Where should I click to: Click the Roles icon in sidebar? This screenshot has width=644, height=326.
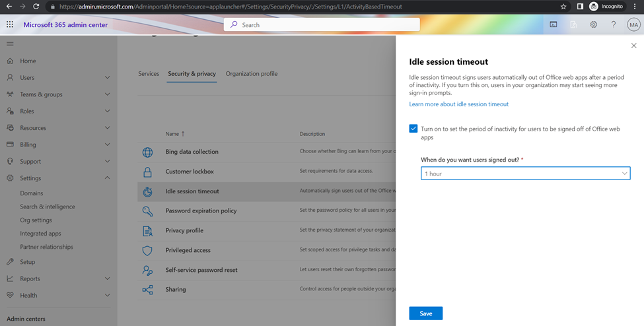tap(11, 112)
